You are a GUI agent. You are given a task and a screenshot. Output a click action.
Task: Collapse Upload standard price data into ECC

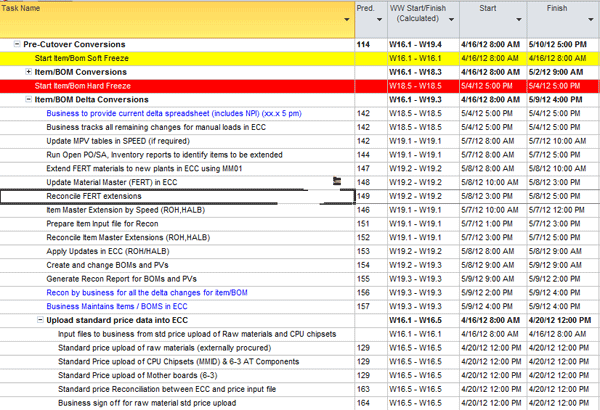tap(39, 319)
